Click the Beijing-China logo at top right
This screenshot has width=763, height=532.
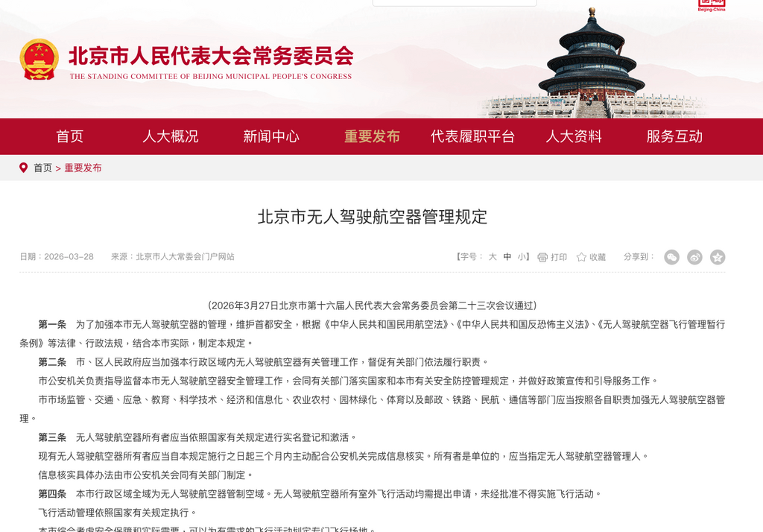[712, 5]
